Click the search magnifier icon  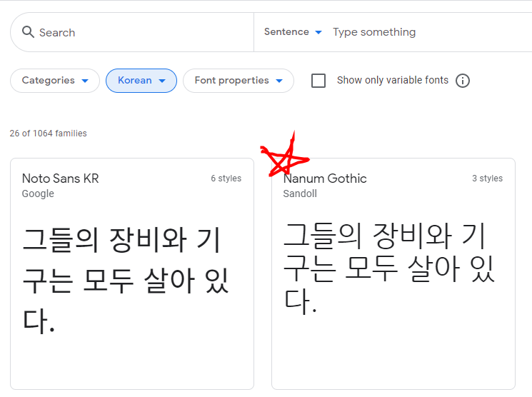coord(28,32)
